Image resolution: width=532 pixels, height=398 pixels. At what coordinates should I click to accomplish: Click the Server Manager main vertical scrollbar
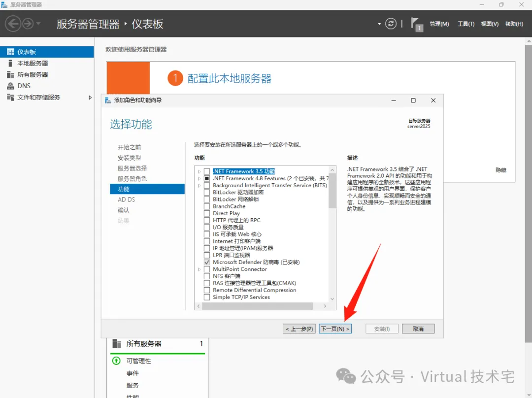pyautogui.click(x=528, y=194)
